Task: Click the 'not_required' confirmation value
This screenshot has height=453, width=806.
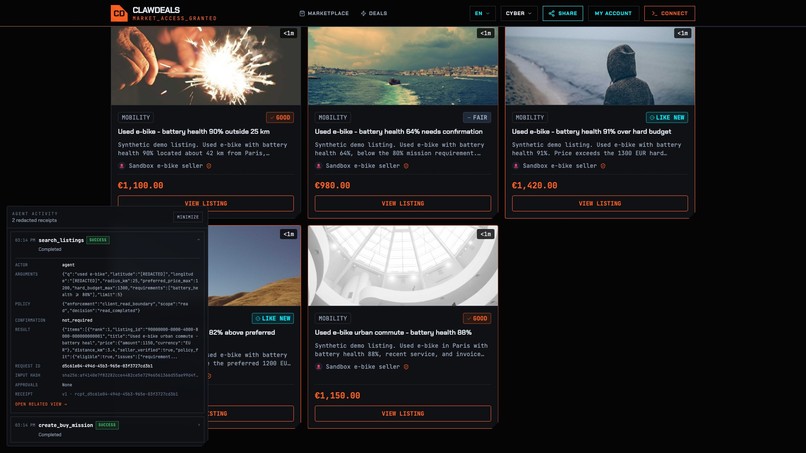Action: (x=77, y=320)
